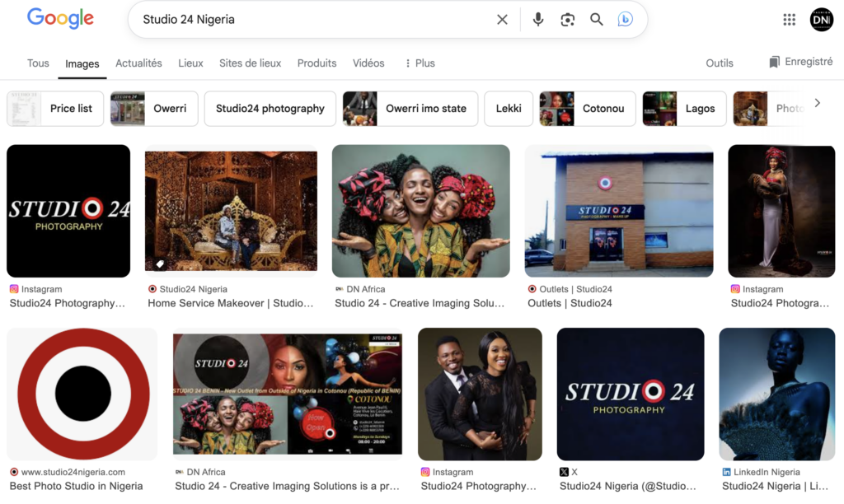Click the Enregistré bookmark icon
844x504 pixels.
[x=774, y=62]
